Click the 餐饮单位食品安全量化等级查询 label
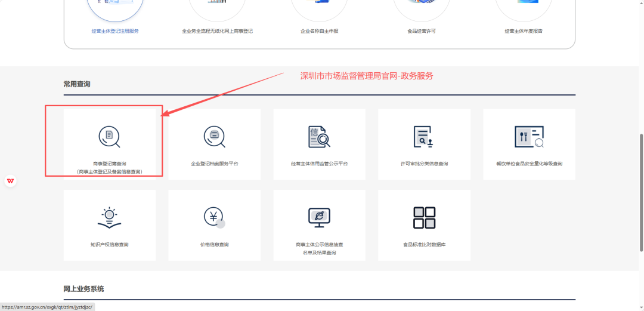This screenshot has height=311, width=644. tap(530, 164)
